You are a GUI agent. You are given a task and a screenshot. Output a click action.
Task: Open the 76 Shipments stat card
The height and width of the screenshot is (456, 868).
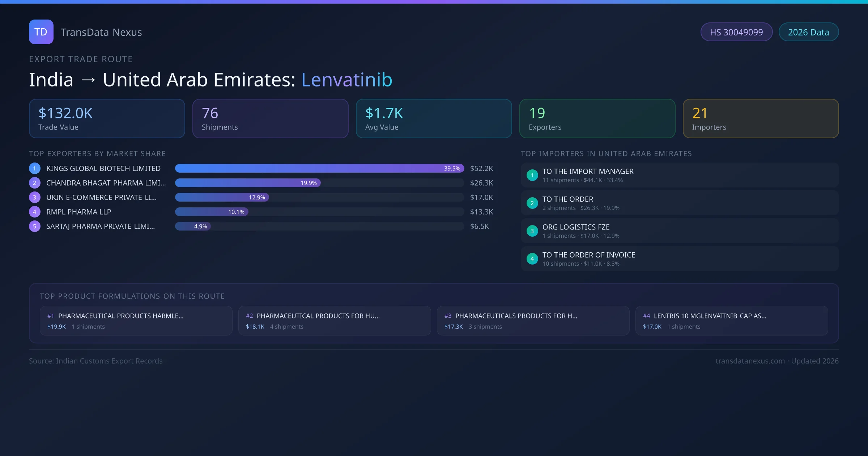tap(270, 119)
